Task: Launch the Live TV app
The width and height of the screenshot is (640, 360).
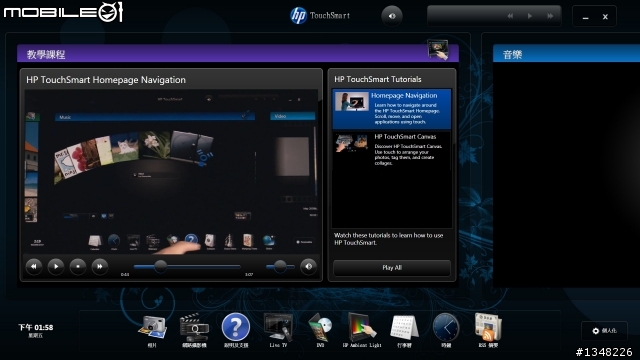Action: (278, 327)
